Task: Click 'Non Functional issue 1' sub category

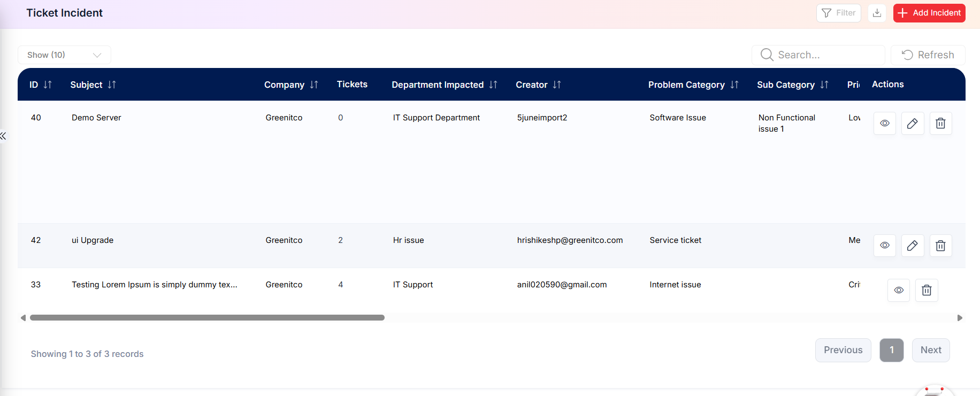Action: pyautogui.click(x=787, y=123)
